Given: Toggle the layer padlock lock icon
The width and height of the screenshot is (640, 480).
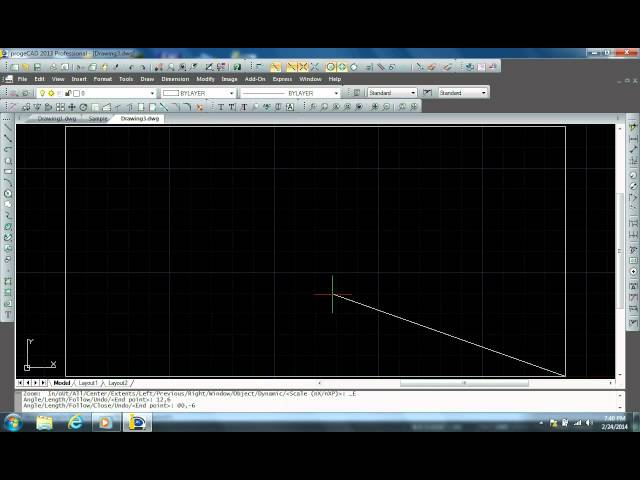Looking at the screenshot, I should point(68,93).
